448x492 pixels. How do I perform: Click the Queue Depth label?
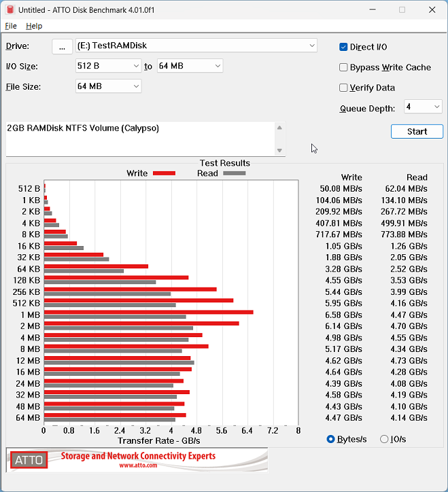tap(367, 109)
